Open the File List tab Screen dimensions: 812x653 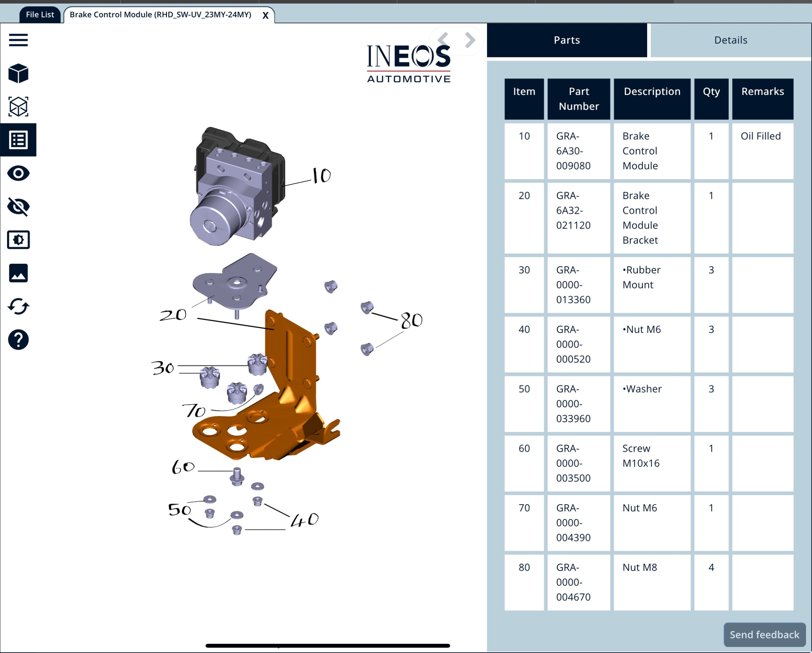tap(40, 15)
